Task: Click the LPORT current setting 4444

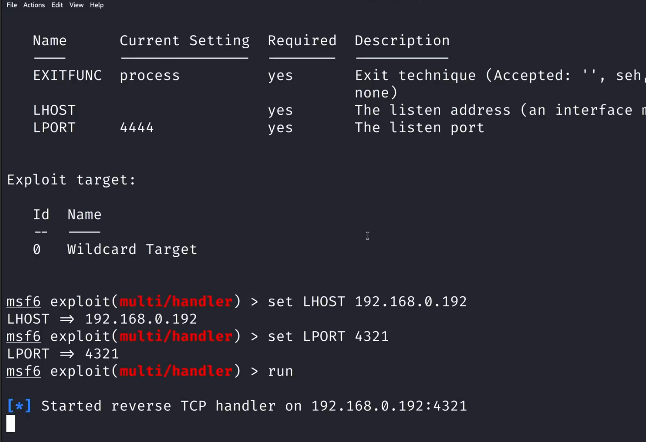Action: pos(137,127)
